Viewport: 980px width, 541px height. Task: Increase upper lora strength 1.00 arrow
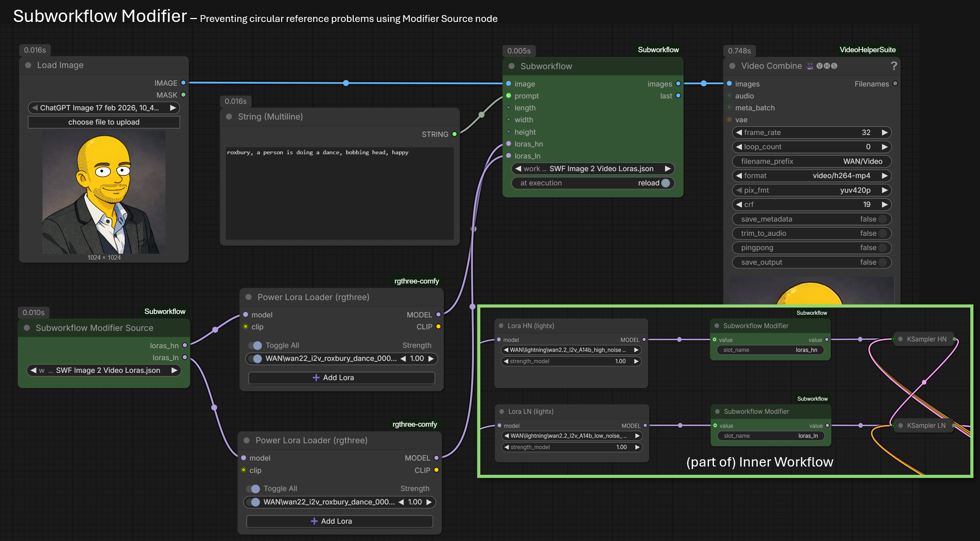431,359
